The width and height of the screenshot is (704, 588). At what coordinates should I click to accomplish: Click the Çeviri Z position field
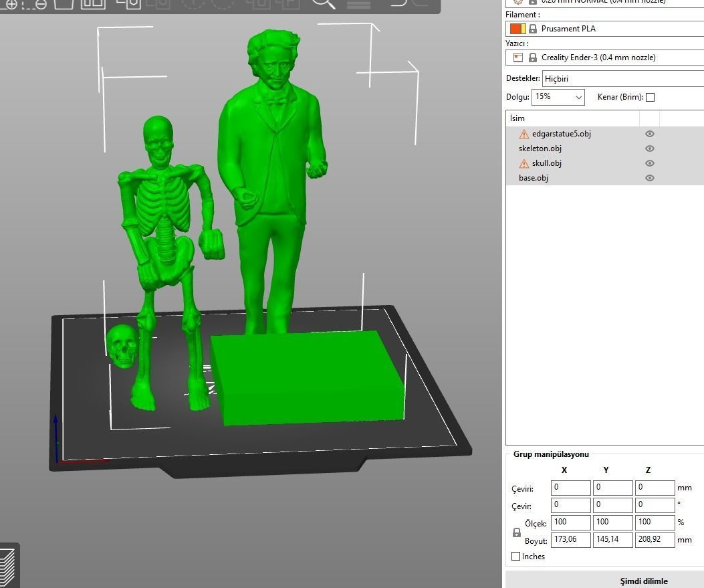point(655,488)
